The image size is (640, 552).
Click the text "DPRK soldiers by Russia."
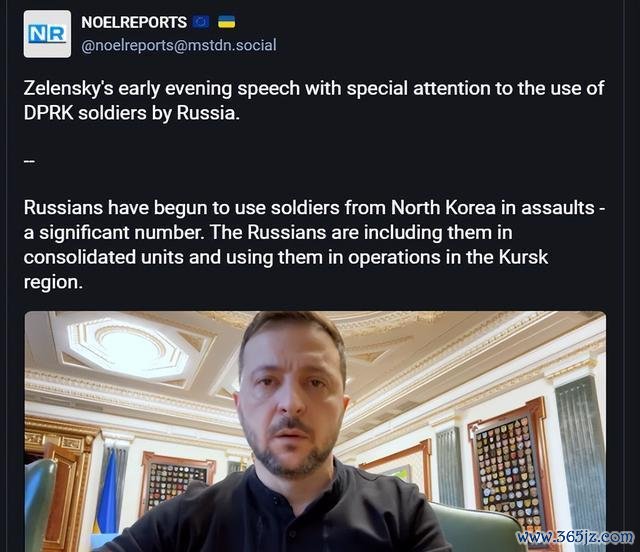pyautogui.click(x=131, y=113)
